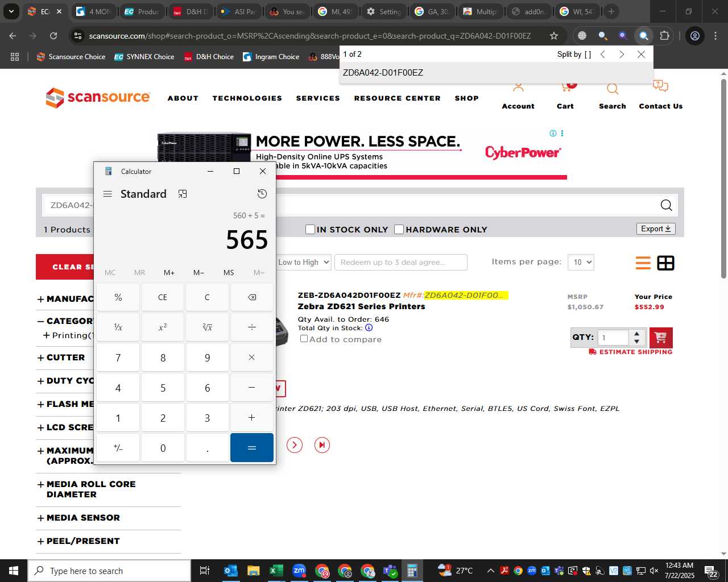The width and height of the screenshot is (728, 582).
Task: Click the Redeem deal agreements field
Action: pos(401,262)
